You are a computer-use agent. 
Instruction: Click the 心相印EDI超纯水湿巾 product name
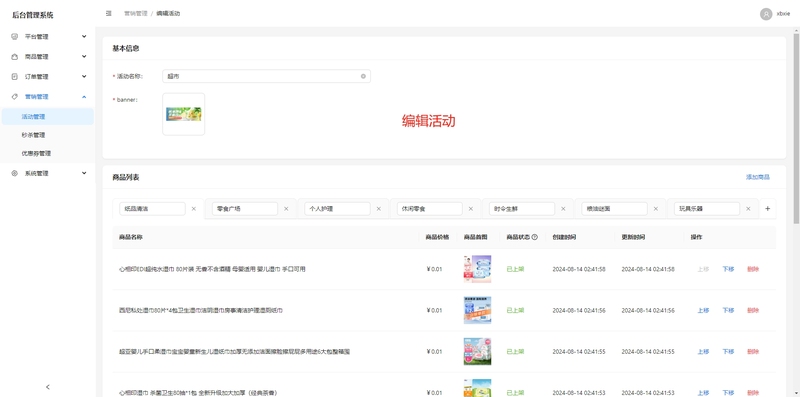click(212, 269)
